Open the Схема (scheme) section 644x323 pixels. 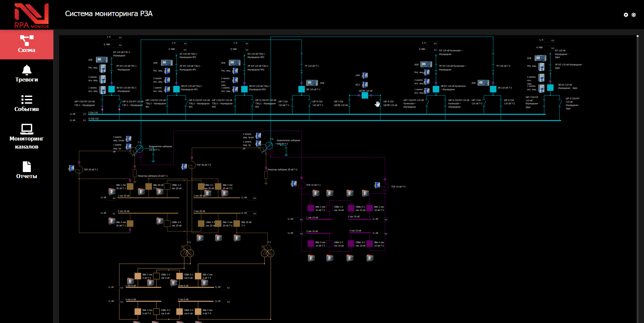pyautogui.click(x=26, y=44)
